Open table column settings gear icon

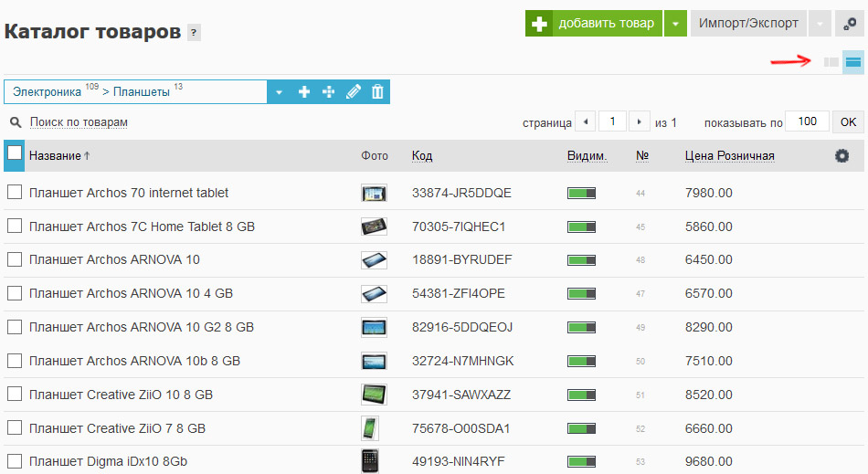842,156
